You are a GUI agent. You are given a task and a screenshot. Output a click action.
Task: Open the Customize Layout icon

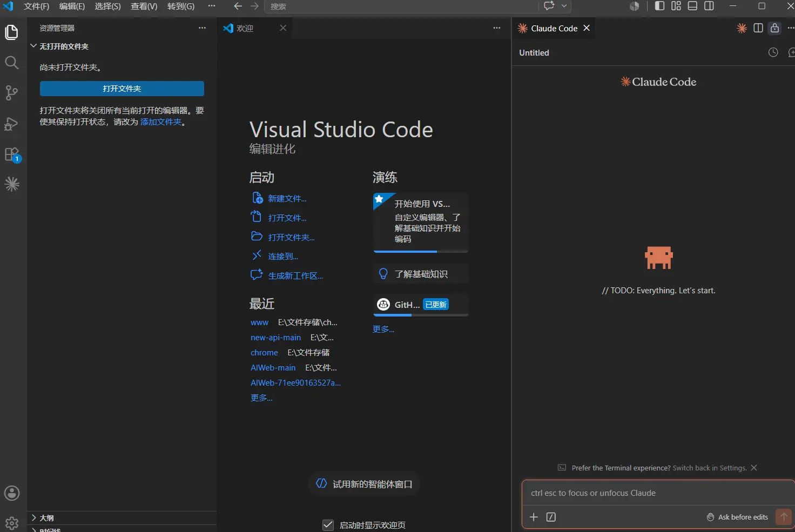[x=676, y=6]
